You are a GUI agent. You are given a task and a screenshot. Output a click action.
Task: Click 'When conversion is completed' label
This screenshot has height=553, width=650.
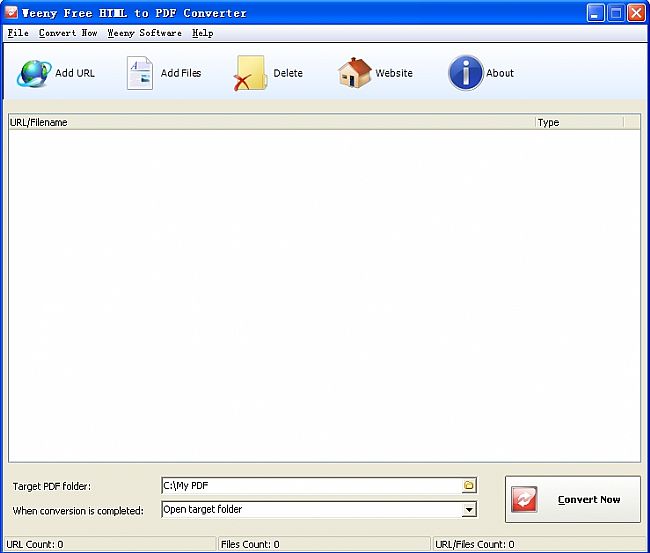click(x=78, y=511)
